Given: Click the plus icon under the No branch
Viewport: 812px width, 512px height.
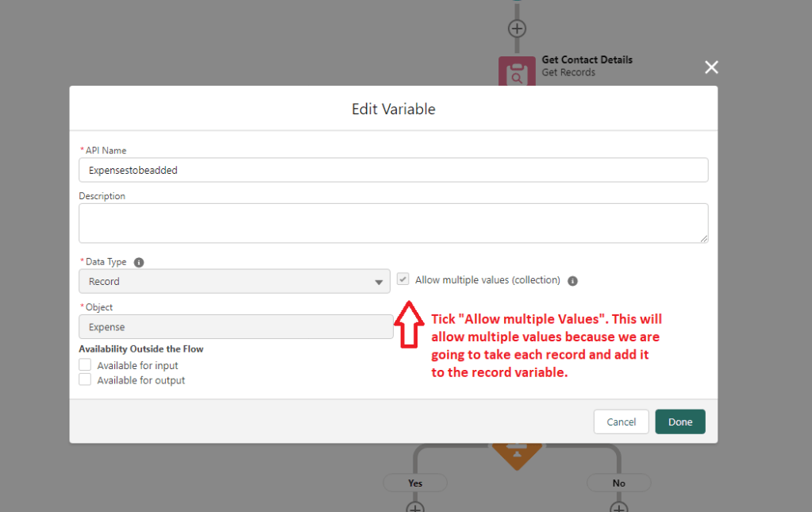Looking at the screenshot, I should pyautogui.click(x=618, y=507).
